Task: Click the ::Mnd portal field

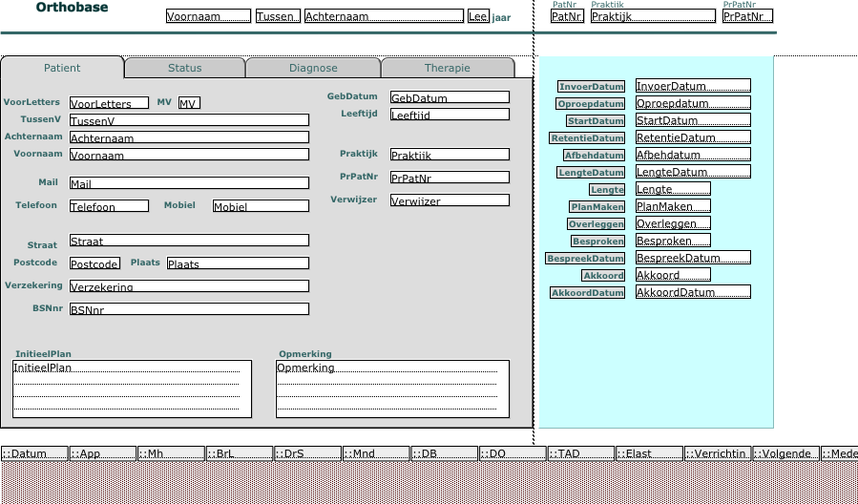Action: click(x=376, y=453)
